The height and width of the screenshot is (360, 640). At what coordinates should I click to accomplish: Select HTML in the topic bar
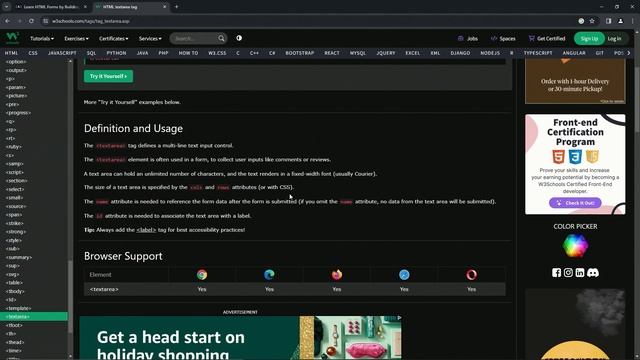coord(11,53)
